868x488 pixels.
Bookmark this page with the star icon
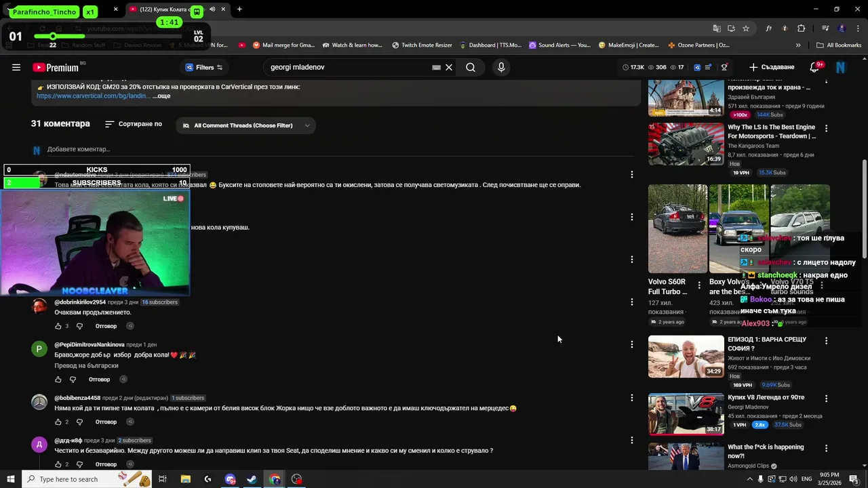click(x=746, y=28)
